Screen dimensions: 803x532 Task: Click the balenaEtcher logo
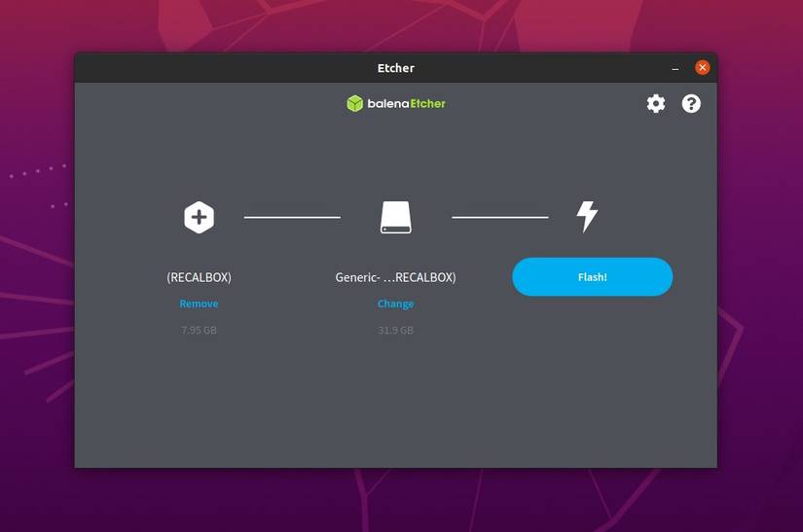tap(396, 104)
